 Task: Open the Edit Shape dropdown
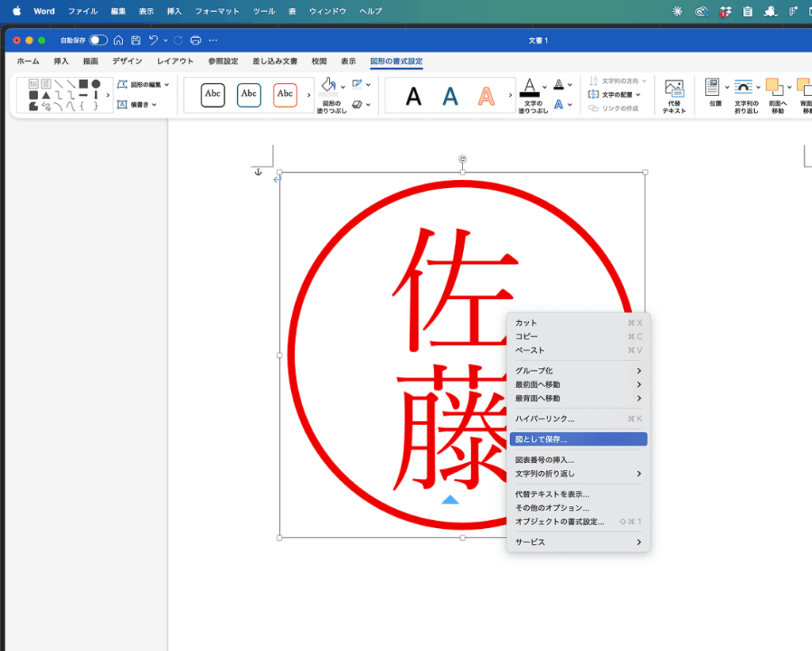click(x=144, y=84)
